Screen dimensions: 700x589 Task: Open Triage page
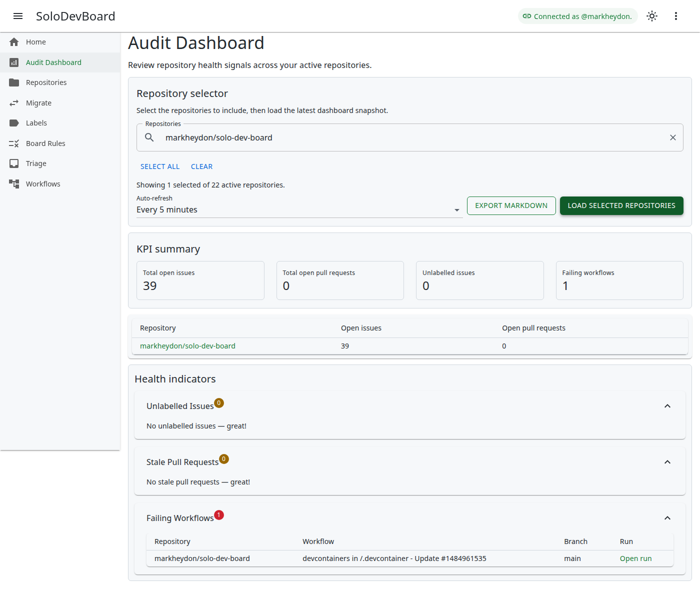point(60,163)
